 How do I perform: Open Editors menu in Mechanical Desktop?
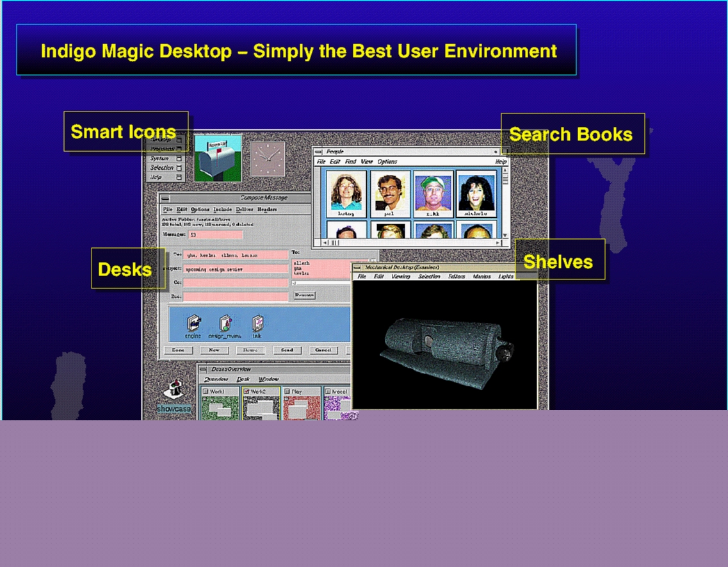pyautogui.click(x=457, y=277)
